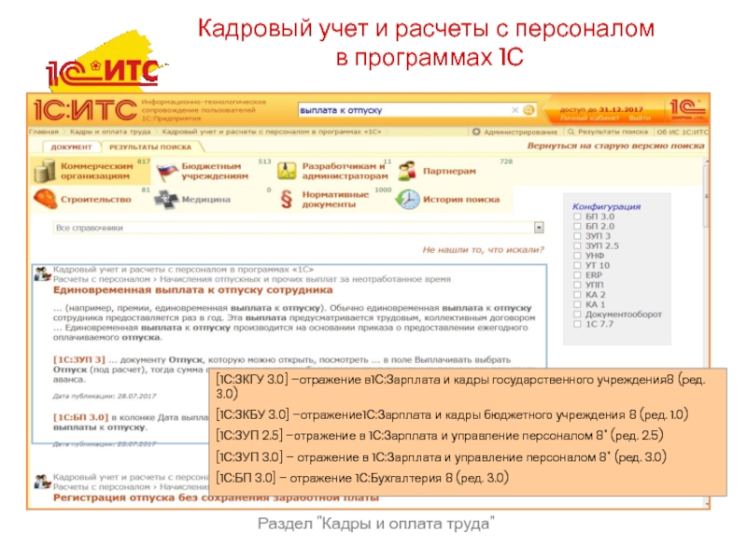The image size is (747, 560).
Task: Open the История поиска clock icon
Action: click(x=408, y=200)
